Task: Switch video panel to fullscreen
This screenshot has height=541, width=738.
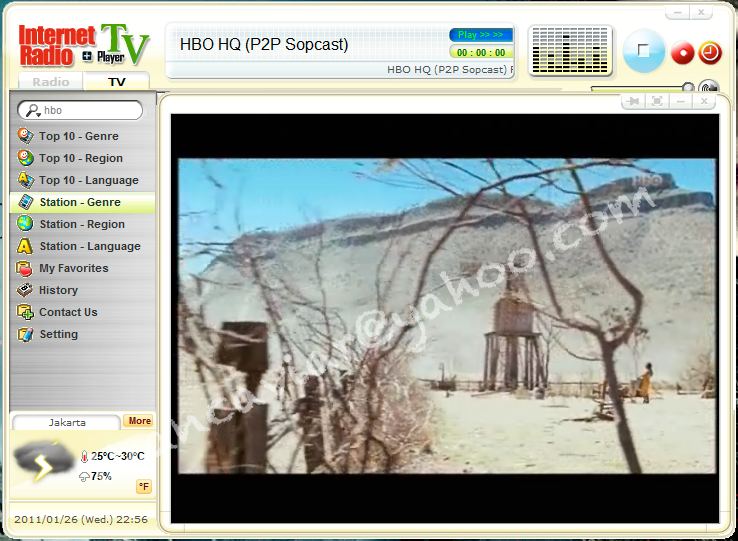Action: click(x=657, y=101)
